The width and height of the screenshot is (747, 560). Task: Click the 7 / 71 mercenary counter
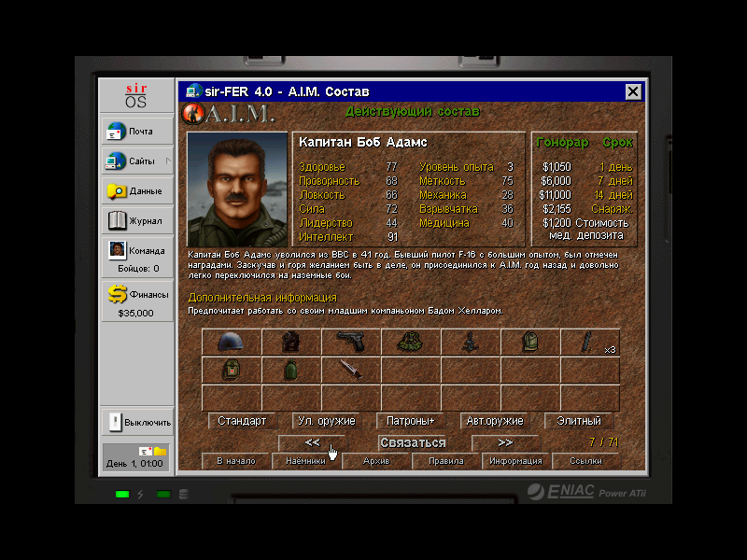[603, 442]
